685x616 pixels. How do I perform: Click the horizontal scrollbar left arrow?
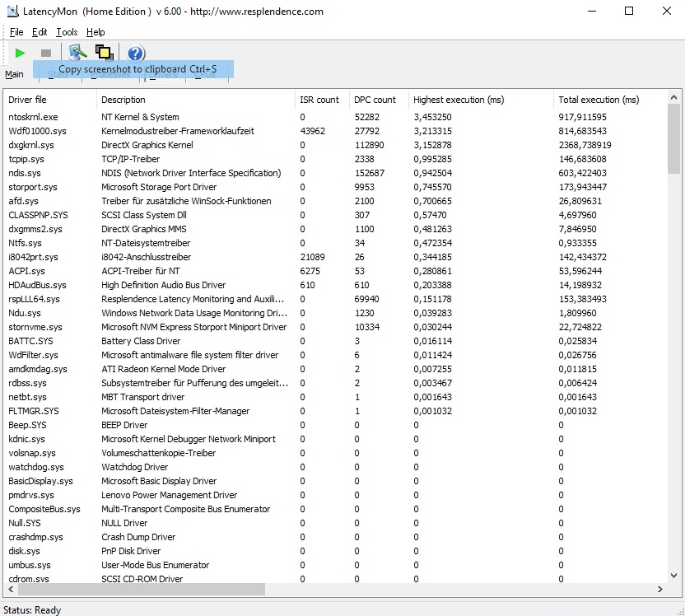click(x=11, y=590)
